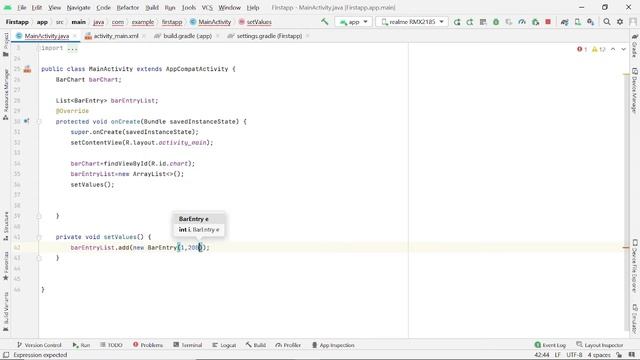The width and height of the screenshot is (640, 360).
Task: Stop the running app with red square
Action: click(548, 22)
